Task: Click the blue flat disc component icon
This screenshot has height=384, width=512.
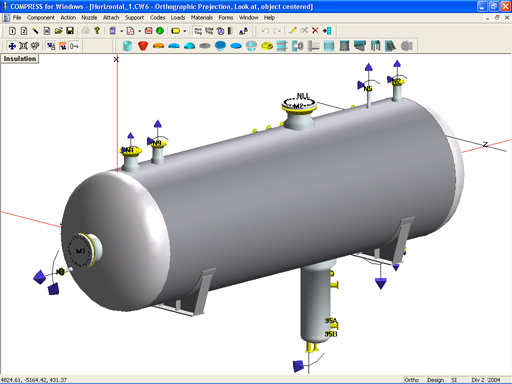Action: [x=236, y=46]
